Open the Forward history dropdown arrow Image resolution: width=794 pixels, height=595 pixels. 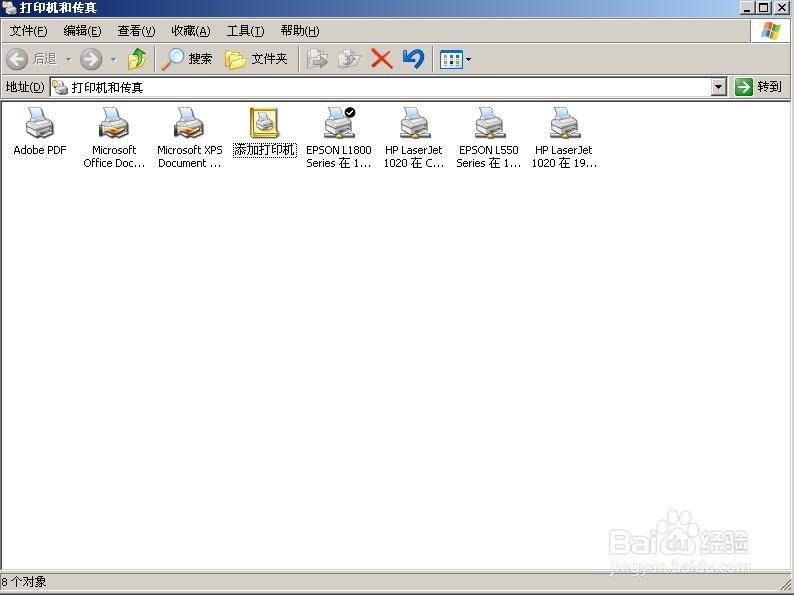(x=114, y=60)
